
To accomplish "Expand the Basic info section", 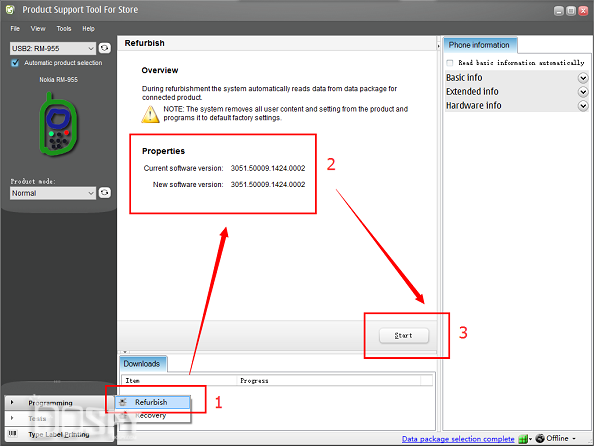I will point(583,78).
